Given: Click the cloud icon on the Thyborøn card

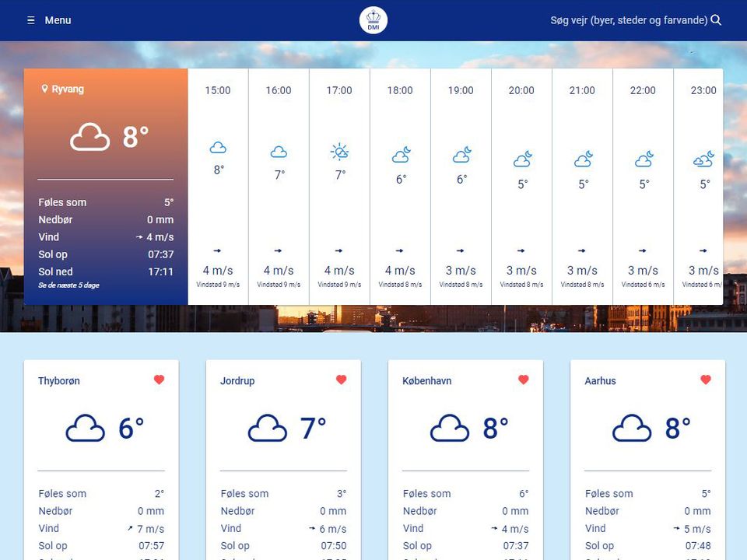Looking at the screenshot, I should (x=86, y=427).
